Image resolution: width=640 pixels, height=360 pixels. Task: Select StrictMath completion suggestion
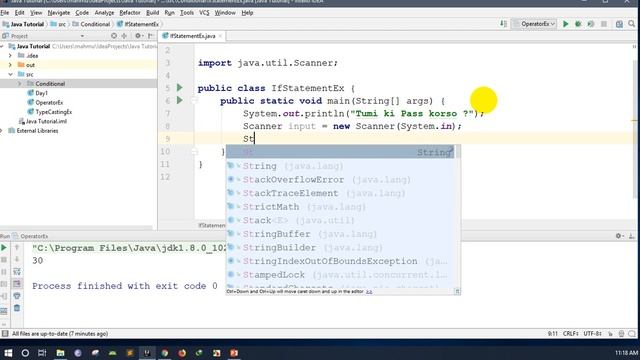pos(340,207)
